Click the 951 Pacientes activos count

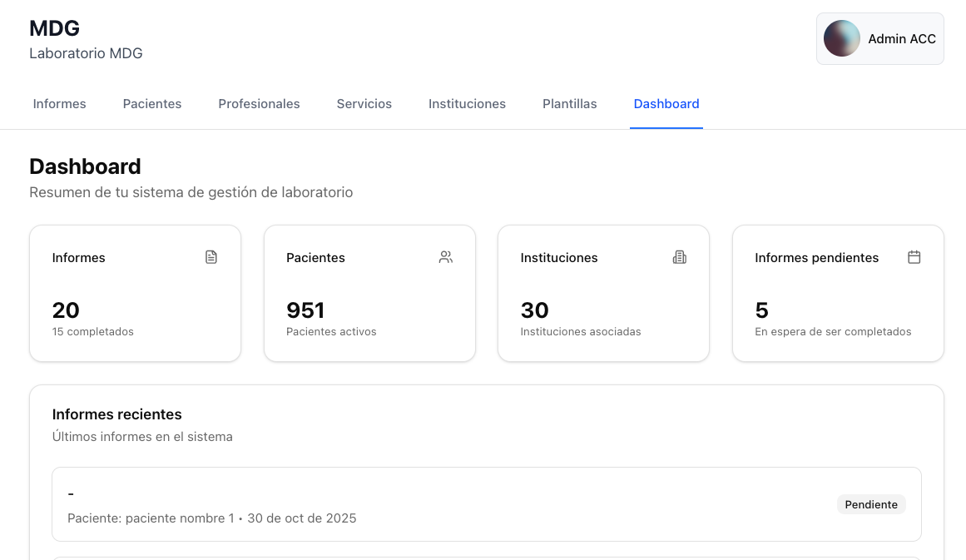pyautogui.click(x=305, y=310)
